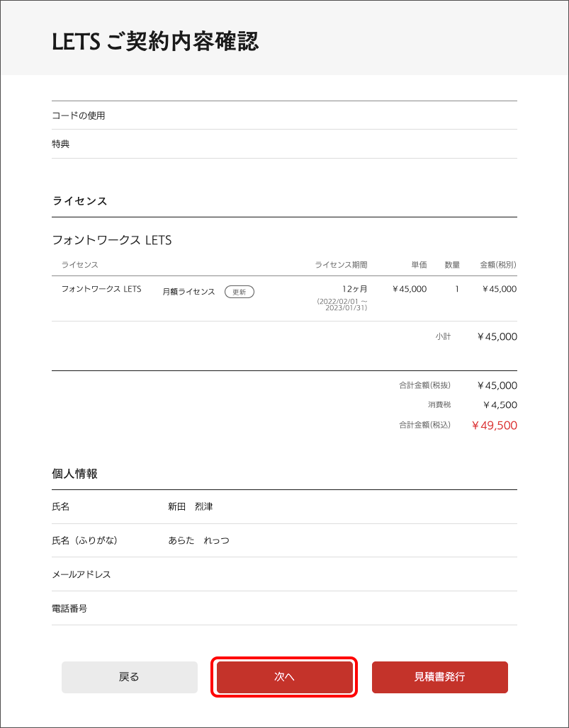Click the 12ヶ月 license period
The image size is (569, 728).
coord(354,289)
